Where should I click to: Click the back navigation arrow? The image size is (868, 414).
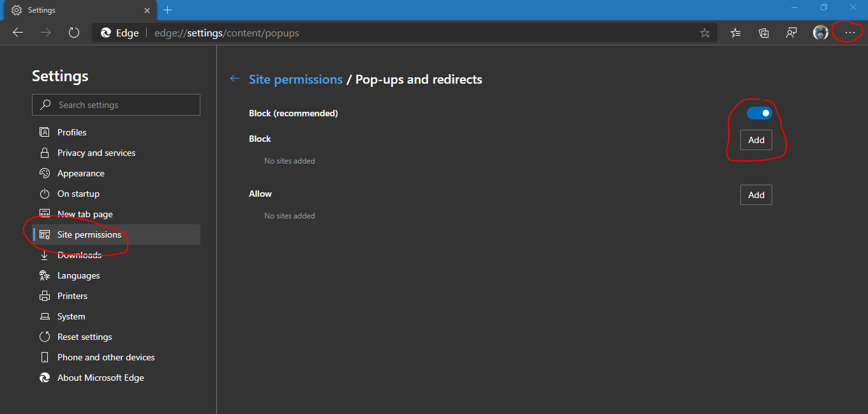click(x=17, y=33)
